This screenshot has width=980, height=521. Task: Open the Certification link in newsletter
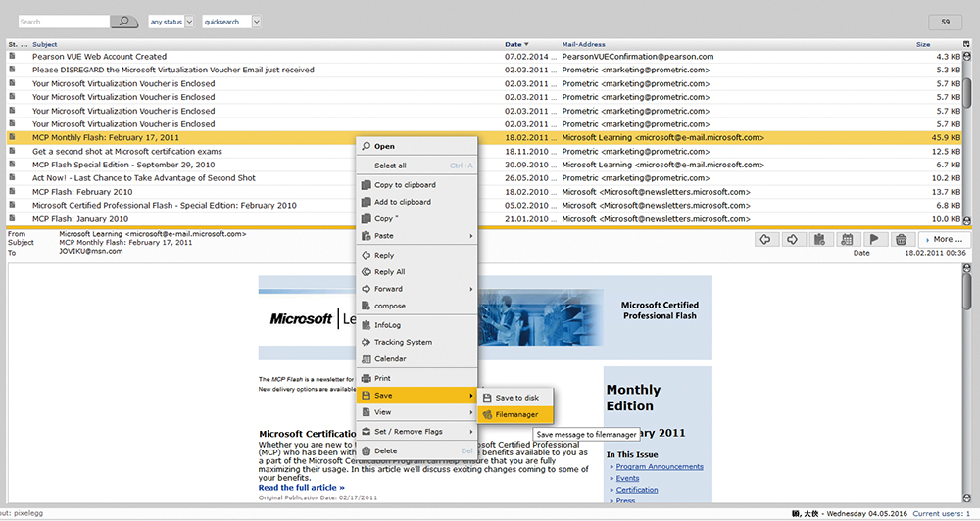point(637,490)
